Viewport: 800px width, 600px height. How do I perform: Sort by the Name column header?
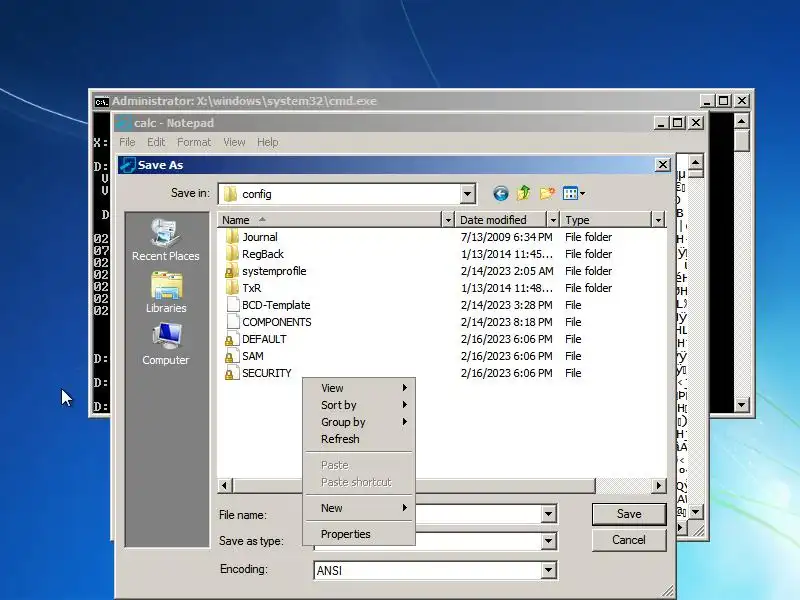pyautogui.click(x=330, y=220)
